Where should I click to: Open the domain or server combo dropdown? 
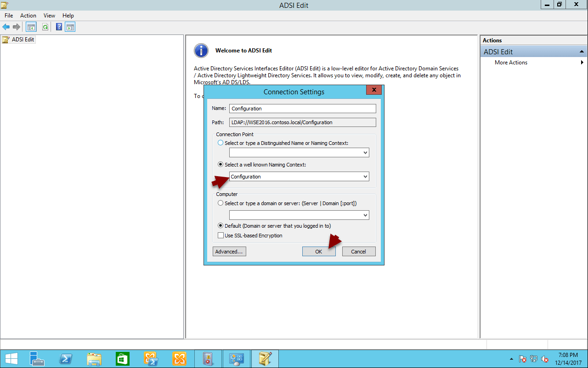365,215
